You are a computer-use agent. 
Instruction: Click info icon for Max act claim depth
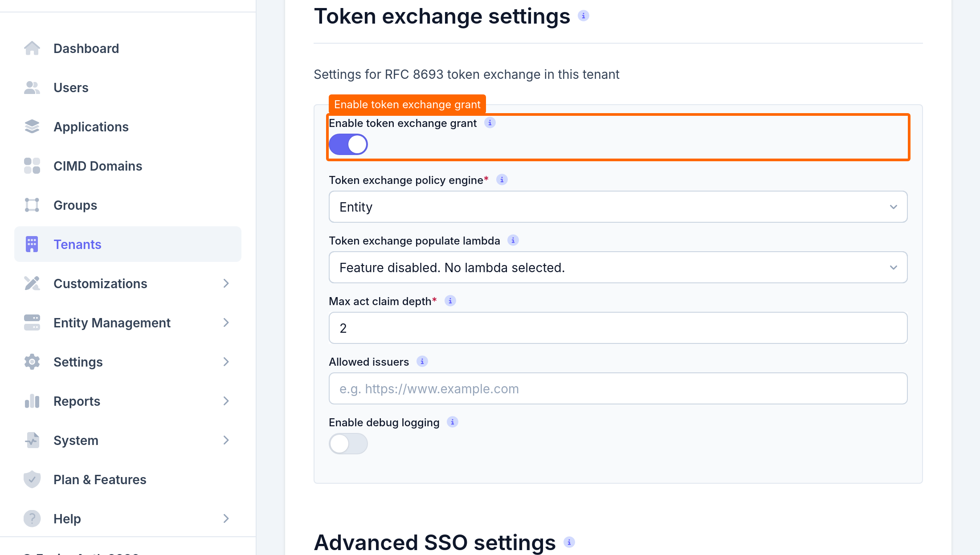click(x=450, y=301)
